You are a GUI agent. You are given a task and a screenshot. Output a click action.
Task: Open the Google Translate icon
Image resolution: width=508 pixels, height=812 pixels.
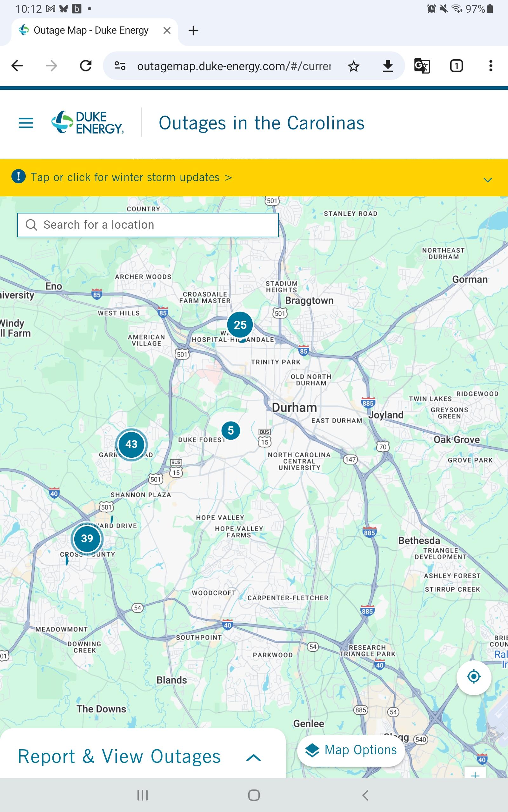point(422,66)
